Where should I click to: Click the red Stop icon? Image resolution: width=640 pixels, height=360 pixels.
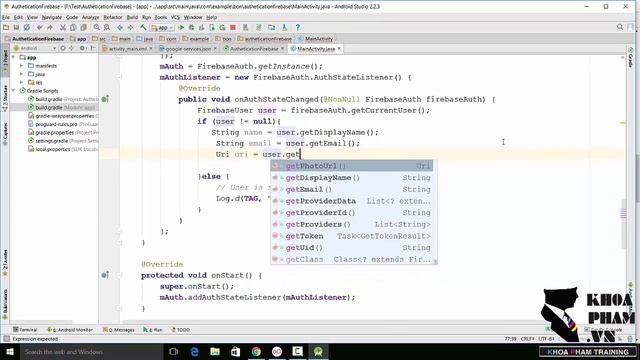coord(233,27)
